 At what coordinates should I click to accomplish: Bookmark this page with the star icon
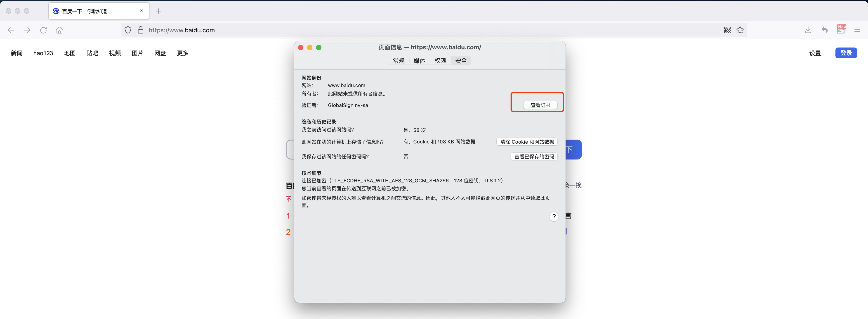(740, 30)
